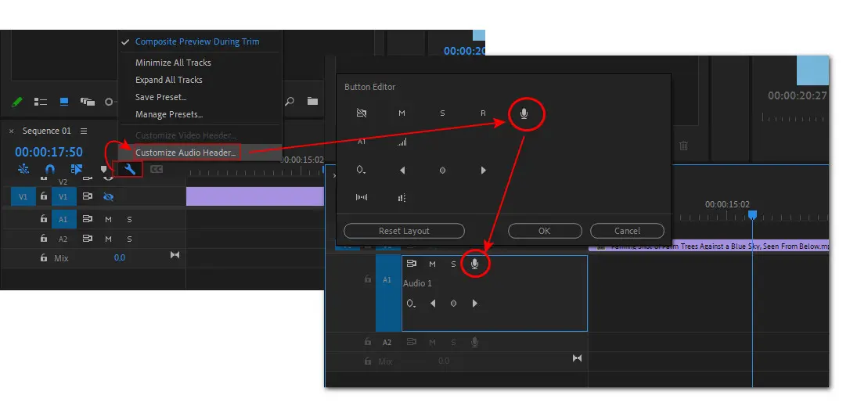This screenshot has height=410, width=868.
Task: Select Previous Keyframe arrow in Button Editor
Action: (402, 171)
